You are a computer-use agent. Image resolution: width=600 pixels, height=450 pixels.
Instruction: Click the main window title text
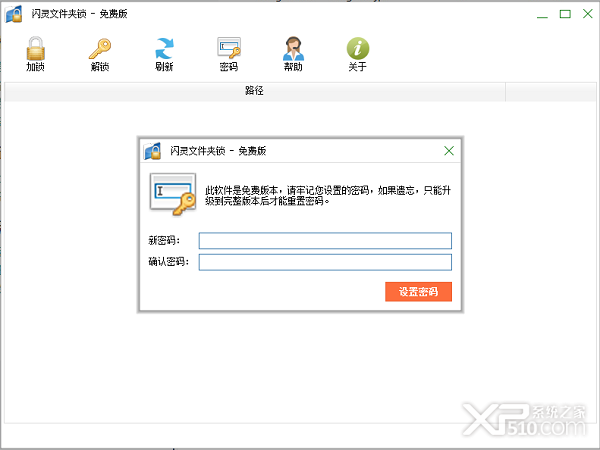(79, 14)
